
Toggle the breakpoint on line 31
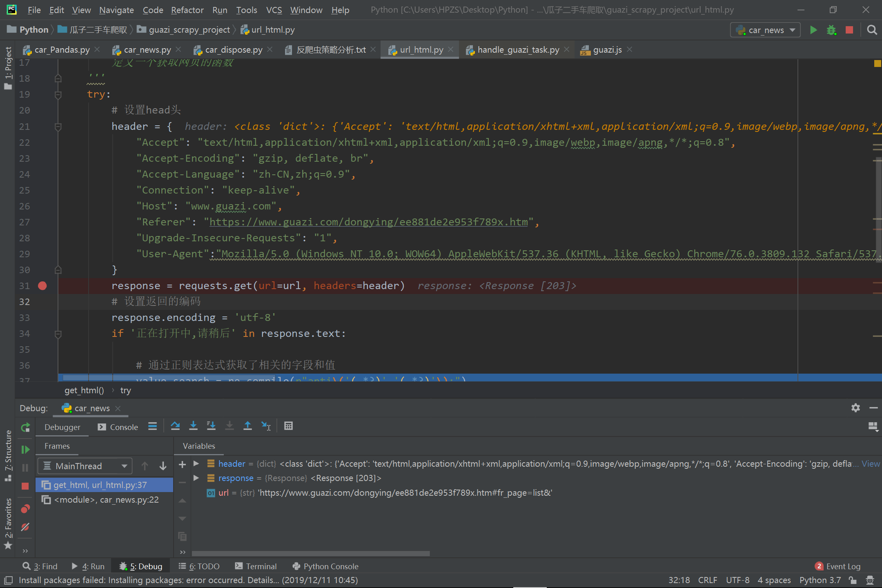click(42, 286)
